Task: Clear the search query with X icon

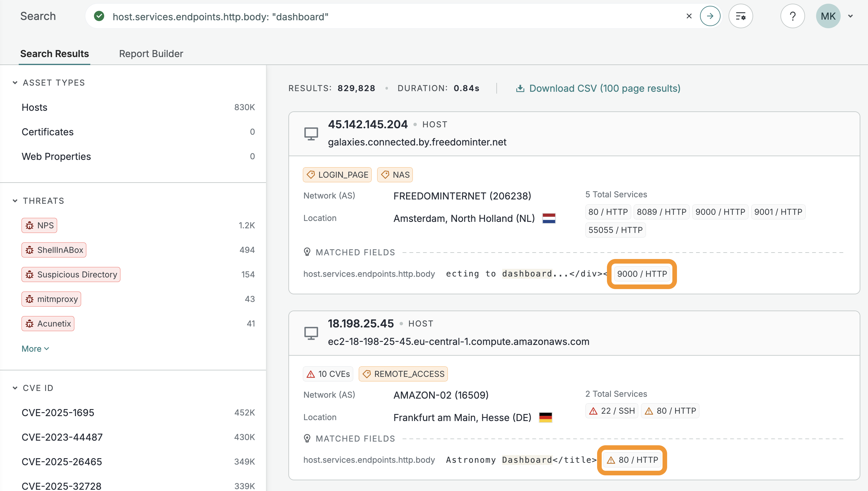Action: click(x=689, y=16)
